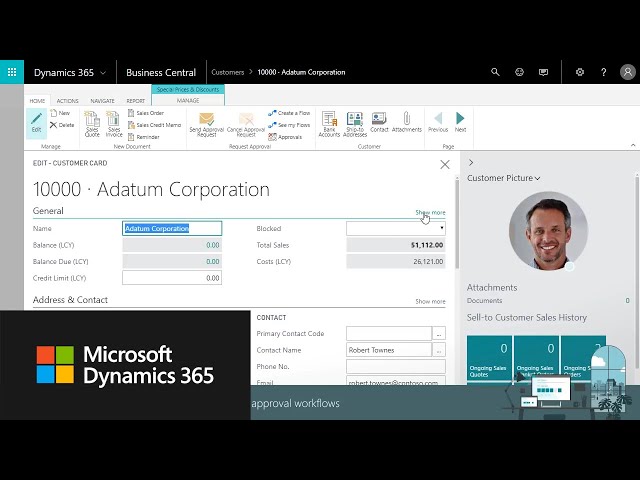Go to the Next customer record
Image resolution: width=640 pixels, height=480 pixels.
pos(460,122)
